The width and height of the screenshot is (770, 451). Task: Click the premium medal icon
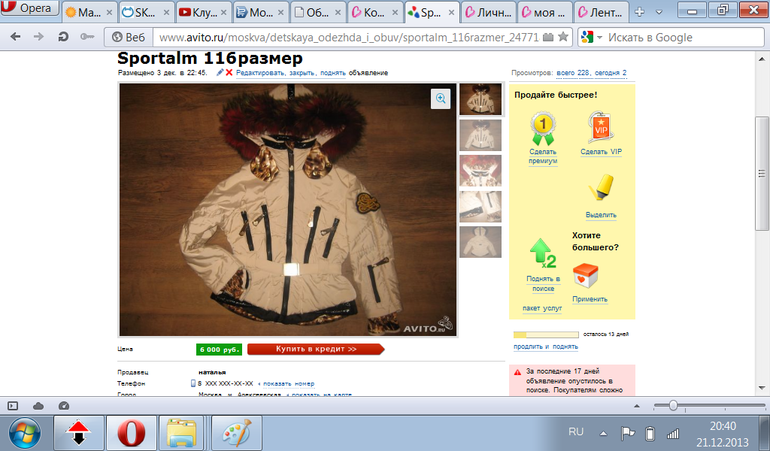[543, 129]
